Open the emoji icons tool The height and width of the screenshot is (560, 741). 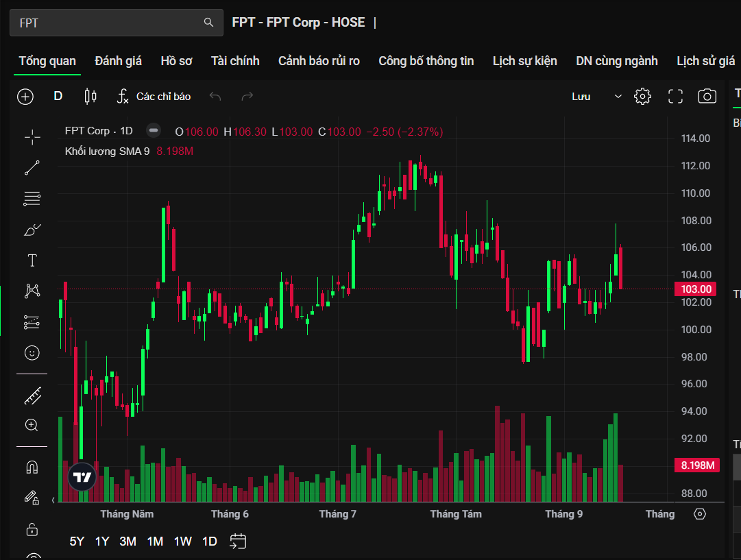coord(32,353)
